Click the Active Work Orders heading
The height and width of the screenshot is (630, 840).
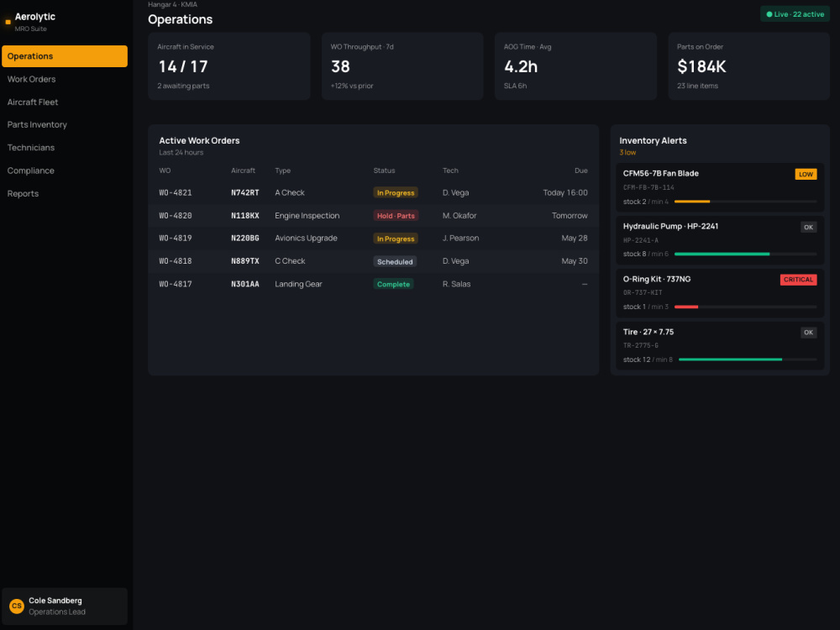[199, 141]
